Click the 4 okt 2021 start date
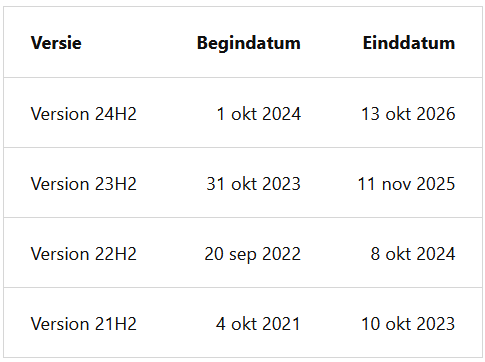This screenshot has width=485, height=362. pyautogui.click(x=258, y=324)
